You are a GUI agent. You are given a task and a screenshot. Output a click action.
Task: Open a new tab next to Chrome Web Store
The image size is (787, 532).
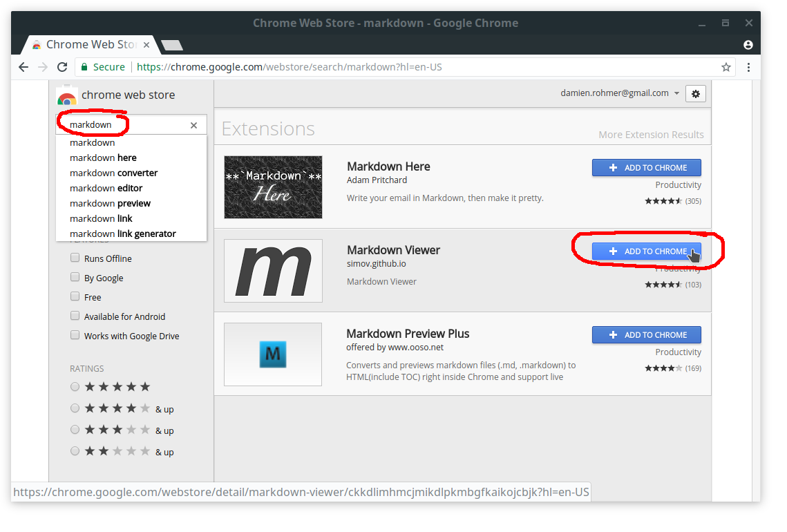coord(172,45)
